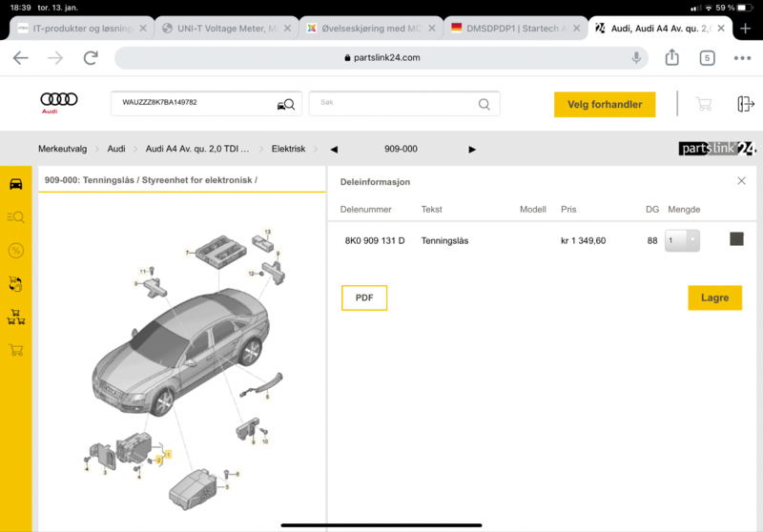Tick the checkbox for the Tenningslås row
This screenshot has width=763, height=532.
pos(736,240)
